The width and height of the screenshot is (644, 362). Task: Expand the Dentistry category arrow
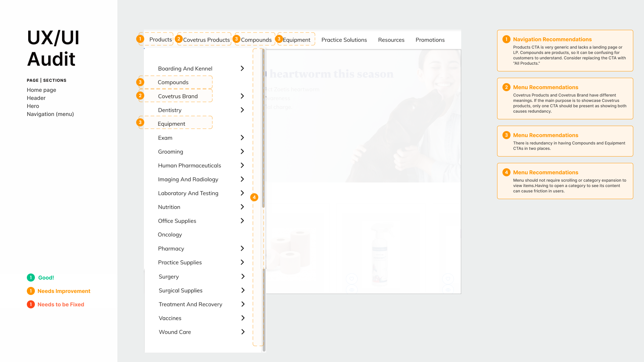(242, 110)
